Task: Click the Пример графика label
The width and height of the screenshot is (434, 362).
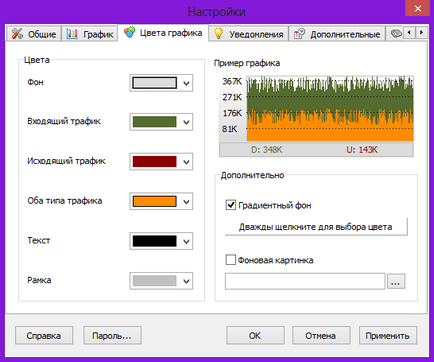Action: 247,63
